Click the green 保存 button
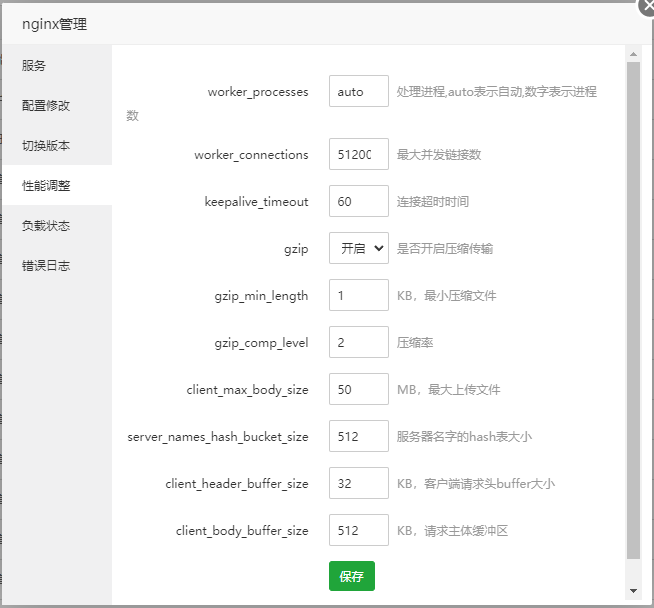Viewport: 654px width, 608px height. (x=351, y=576)
